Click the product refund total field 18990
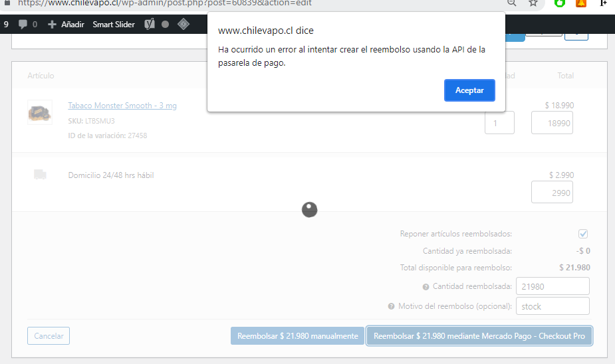Viewport: 615px width, 364px height. click(x=552, y=123)
